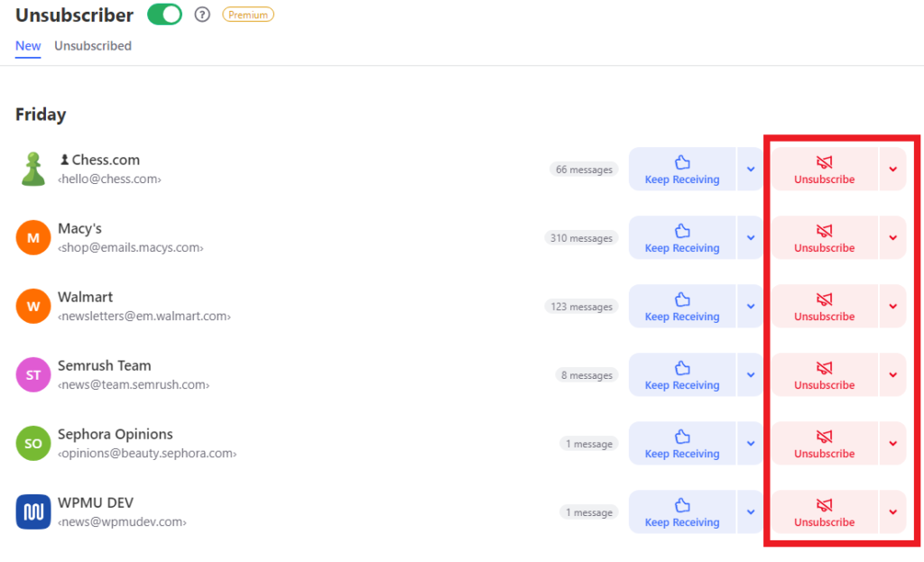The width and height of the screenshot is (924, 562).
Task: Open the help question mark icon
Action: 202,14
